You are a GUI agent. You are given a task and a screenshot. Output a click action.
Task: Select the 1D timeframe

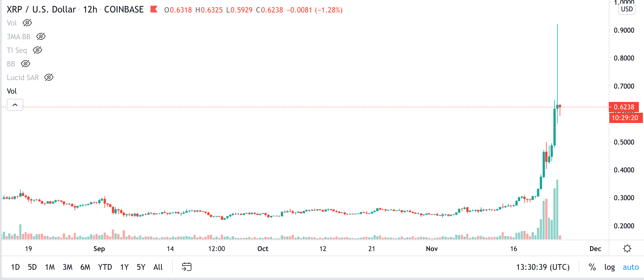[16, 267]
